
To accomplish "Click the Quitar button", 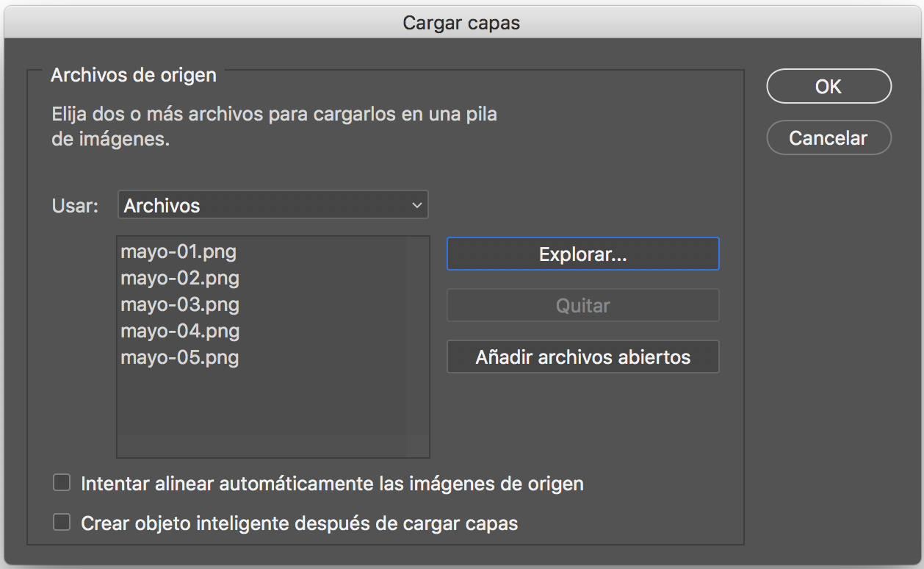I will [582, 306].
